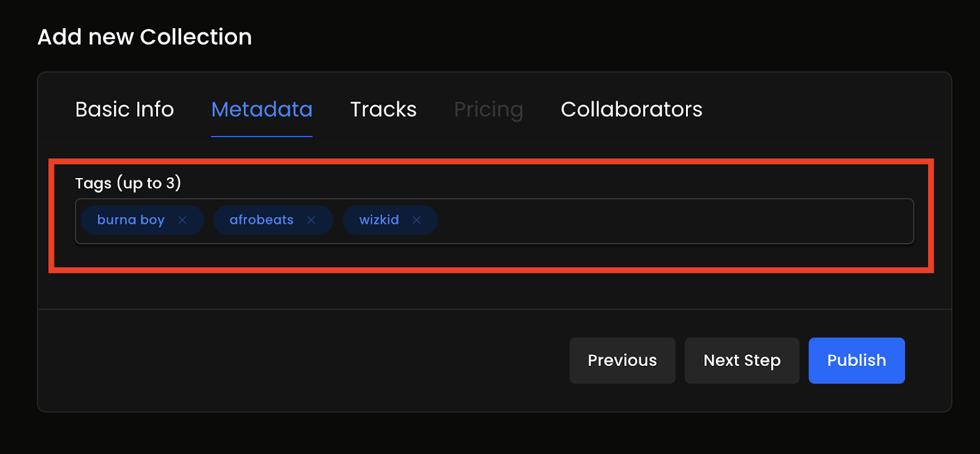This screenshot has width=980, height=454.
Task: Remove the burna boy tag
Action: point(182,220)
